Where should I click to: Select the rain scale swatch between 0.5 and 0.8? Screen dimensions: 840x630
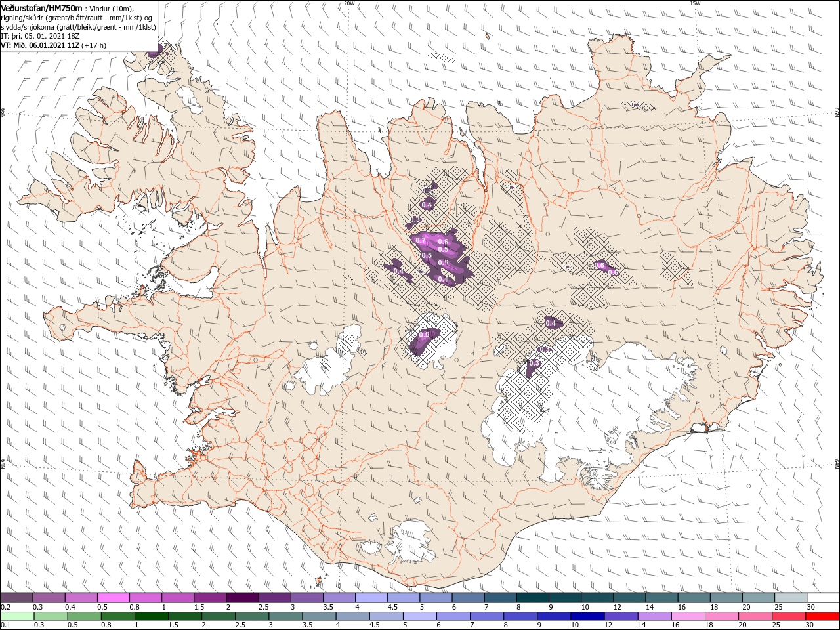coord(84,616)
